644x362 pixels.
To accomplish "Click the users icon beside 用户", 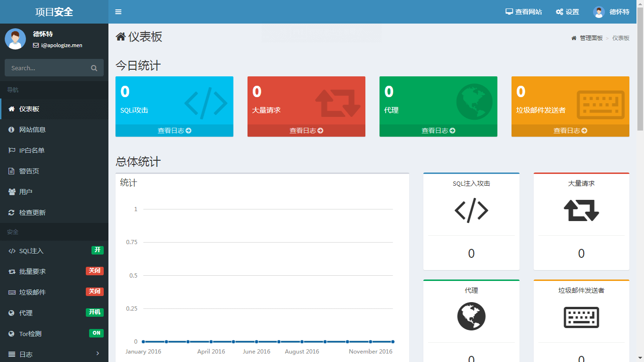I will pyautogui.click(x=12, y=192).
